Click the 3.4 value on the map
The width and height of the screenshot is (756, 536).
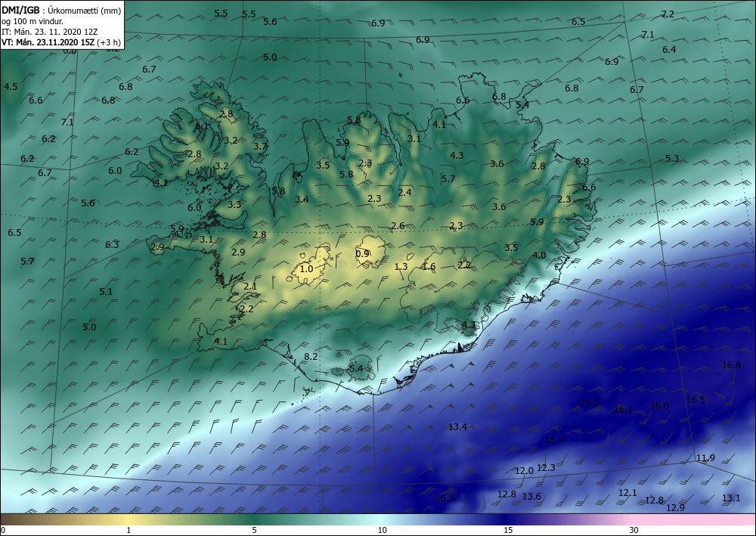tap(302, 199)
